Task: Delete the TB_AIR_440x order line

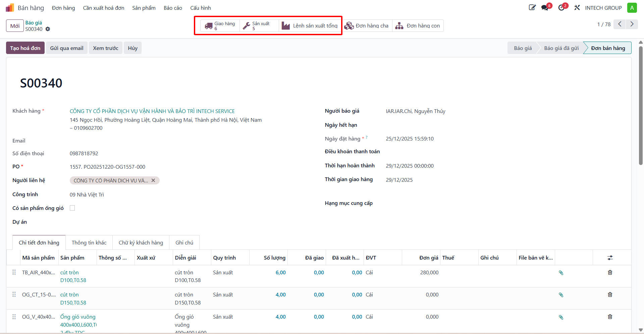Action: 610,272
